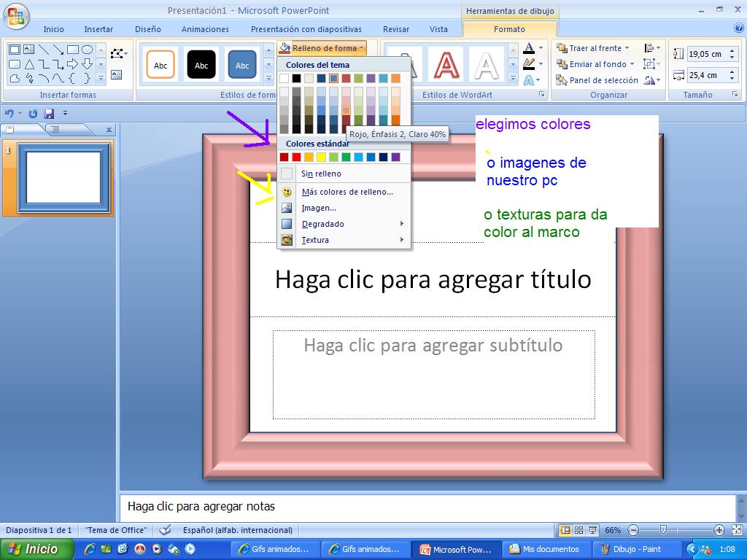Apply the red outlined WordArt A style
This screenshot has width=747, height=560.
tap(446, 64)
